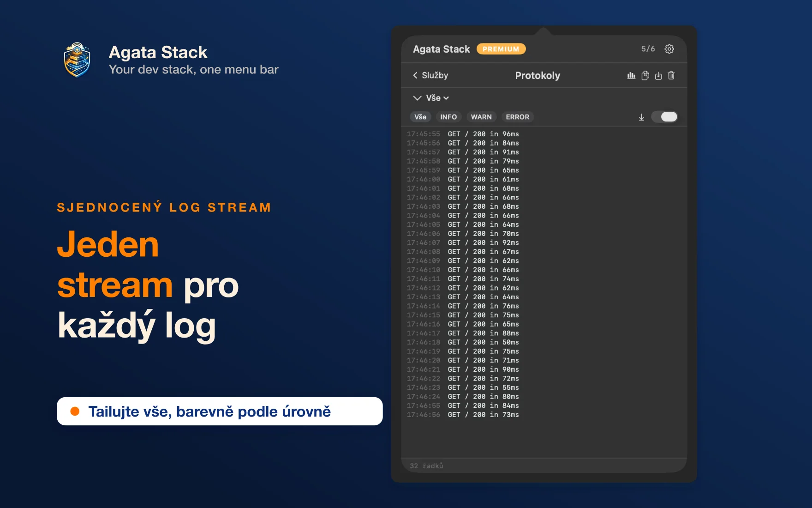Select log line 17:46:07 GET / 200 in 92ms
The width and height of the screenshot is (812, 508).
coord(463,242)
